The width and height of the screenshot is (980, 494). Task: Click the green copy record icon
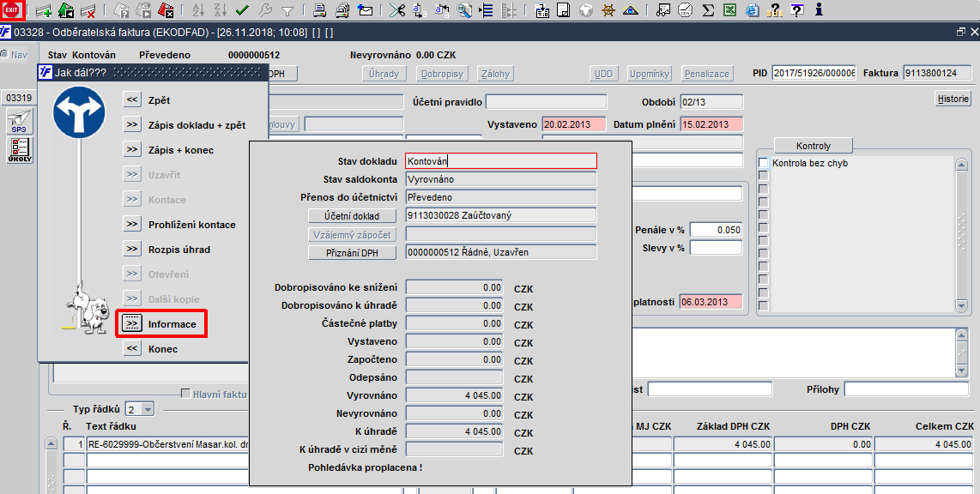pyautogui.click(x=65, y=10)
